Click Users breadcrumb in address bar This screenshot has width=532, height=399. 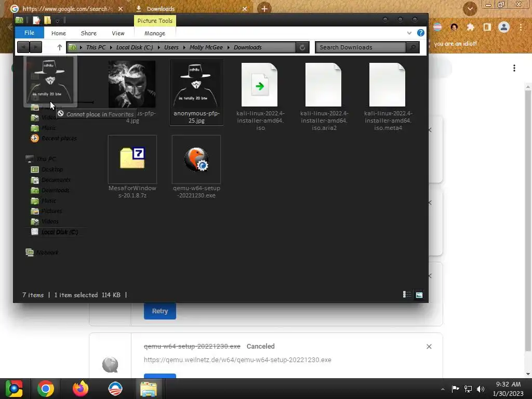(171, 47)
